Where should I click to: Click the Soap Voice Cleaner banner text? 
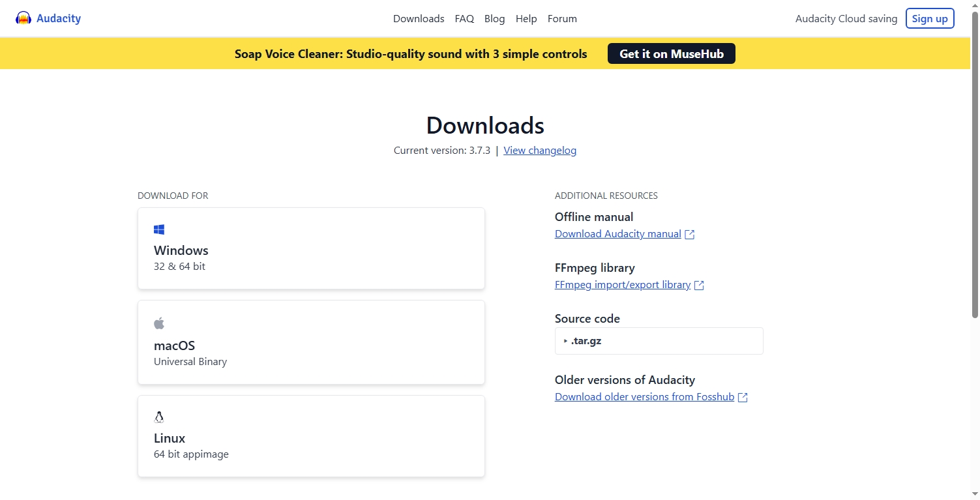411,54
